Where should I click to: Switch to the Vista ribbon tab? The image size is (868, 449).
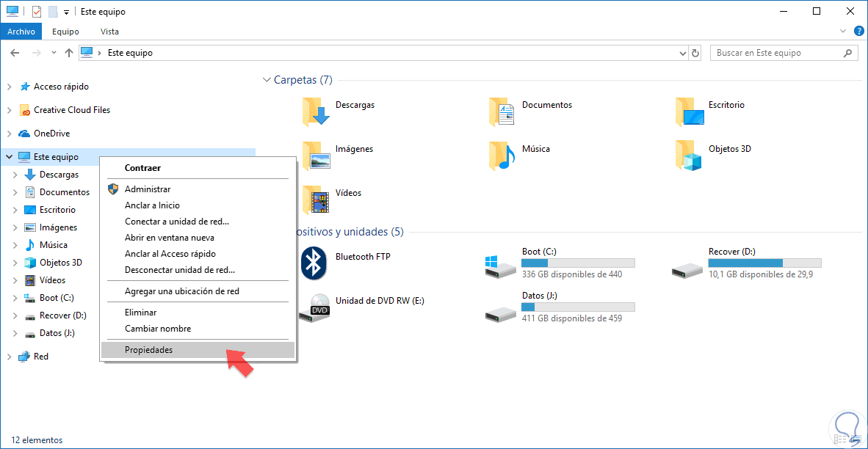(109, 32)
